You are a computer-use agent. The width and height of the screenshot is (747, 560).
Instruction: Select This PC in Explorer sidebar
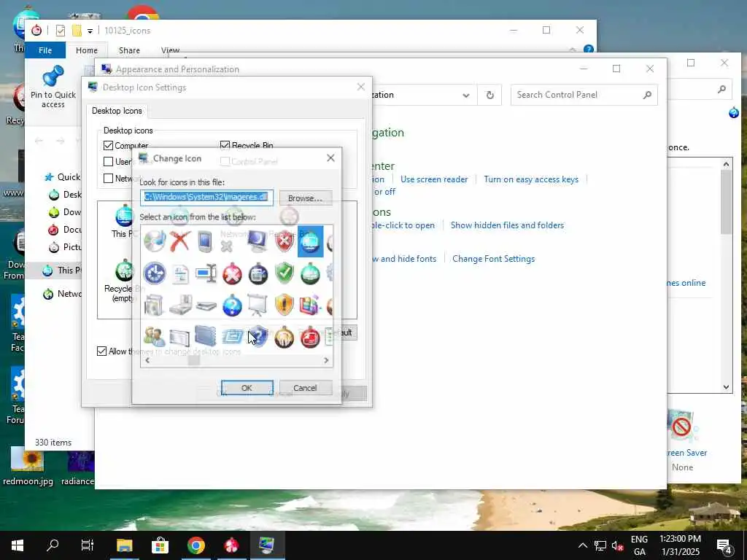click(62, 270)
